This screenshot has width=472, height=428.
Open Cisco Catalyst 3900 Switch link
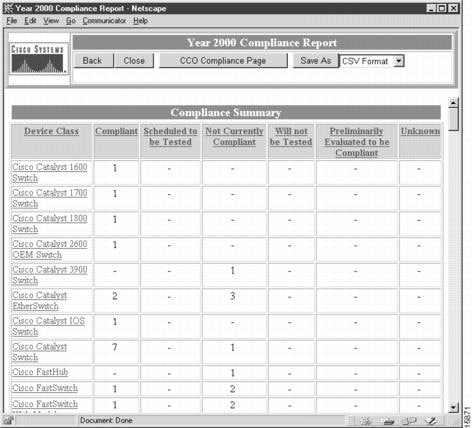click(50, 275)
